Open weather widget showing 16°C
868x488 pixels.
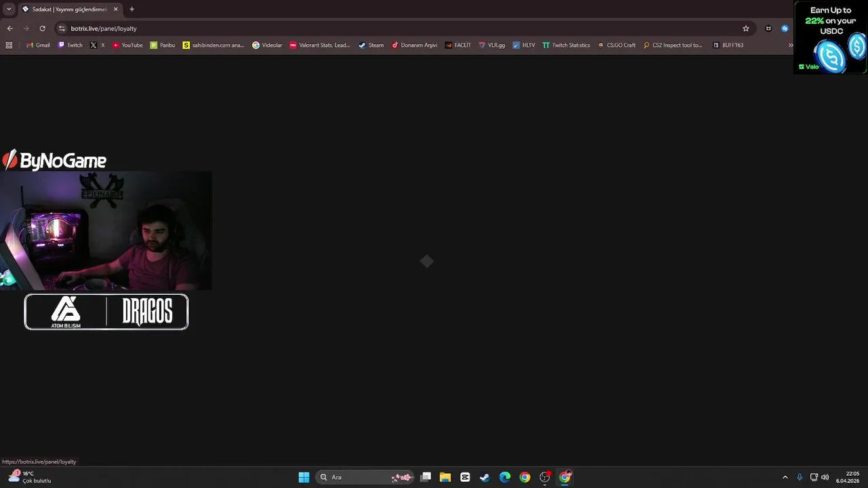[30, 477]
